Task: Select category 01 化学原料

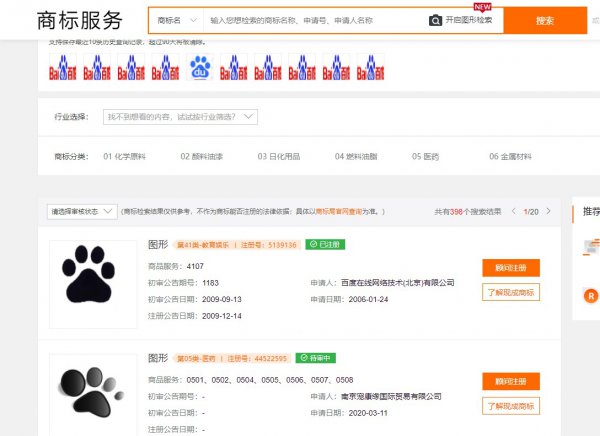Action: click(x=124, y=156)
